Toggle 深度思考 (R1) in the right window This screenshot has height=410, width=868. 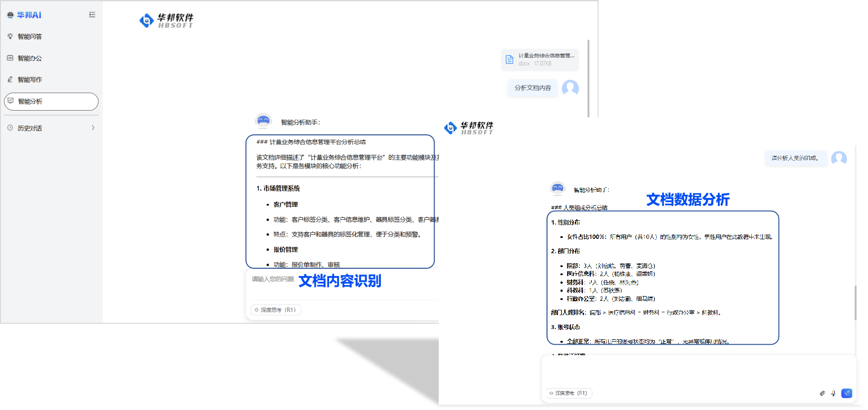[569, 393]
